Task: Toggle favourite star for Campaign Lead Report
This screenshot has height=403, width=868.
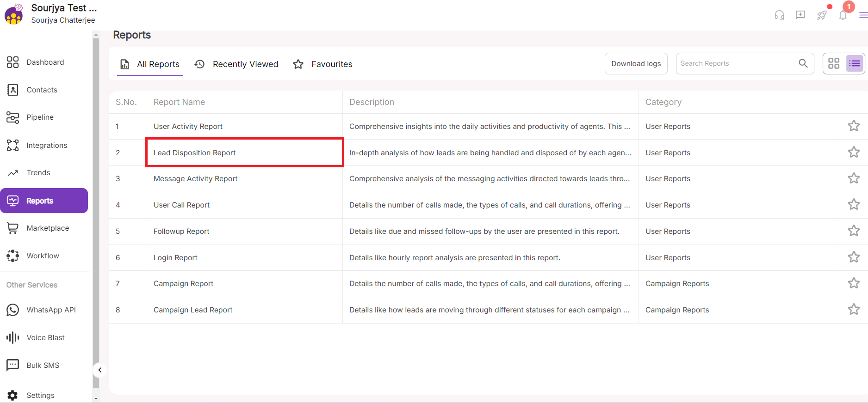Action: click(854, 310)
